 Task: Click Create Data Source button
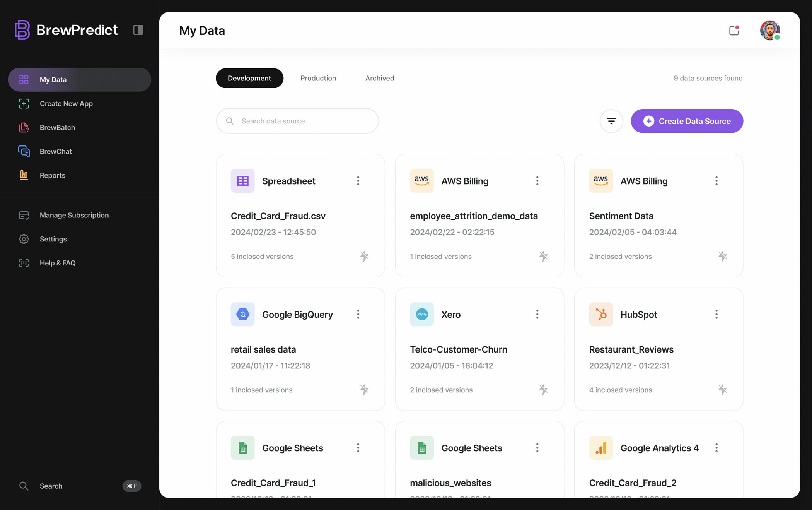(687, 121)
